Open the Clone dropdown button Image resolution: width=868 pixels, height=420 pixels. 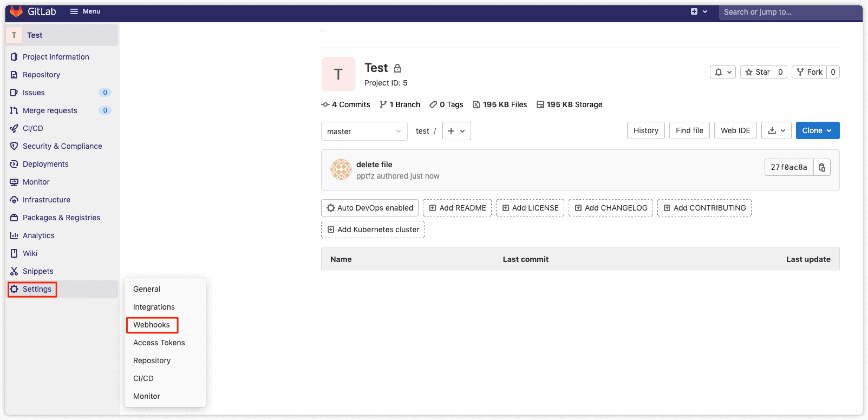pos(817,130)
